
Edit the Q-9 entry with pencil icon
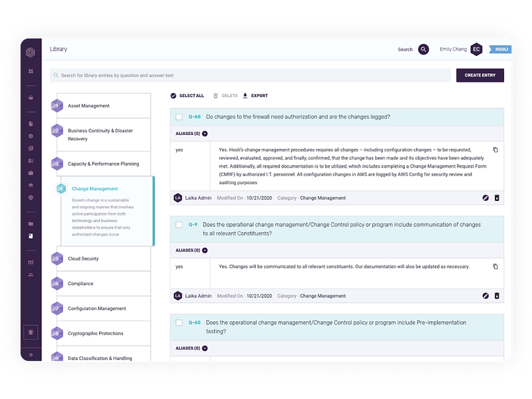coord(485,296)
